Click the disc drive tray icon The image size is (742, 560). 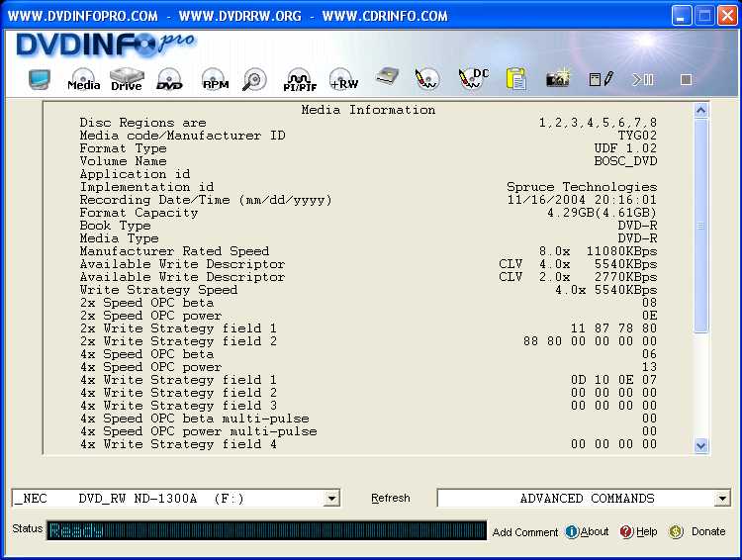point(387,77)
